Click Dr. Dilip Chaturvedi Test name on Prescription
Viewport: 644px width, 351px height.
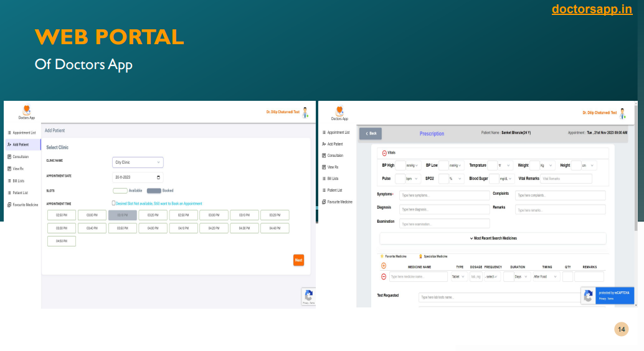[x=599, y=113]
